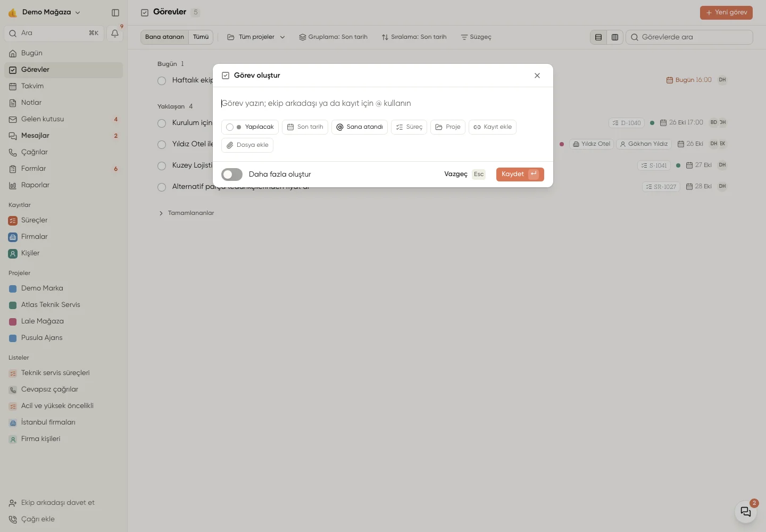This screenshot has height=532, width=766.
Task: Open the notifications bell
Action: coord(115,33)
